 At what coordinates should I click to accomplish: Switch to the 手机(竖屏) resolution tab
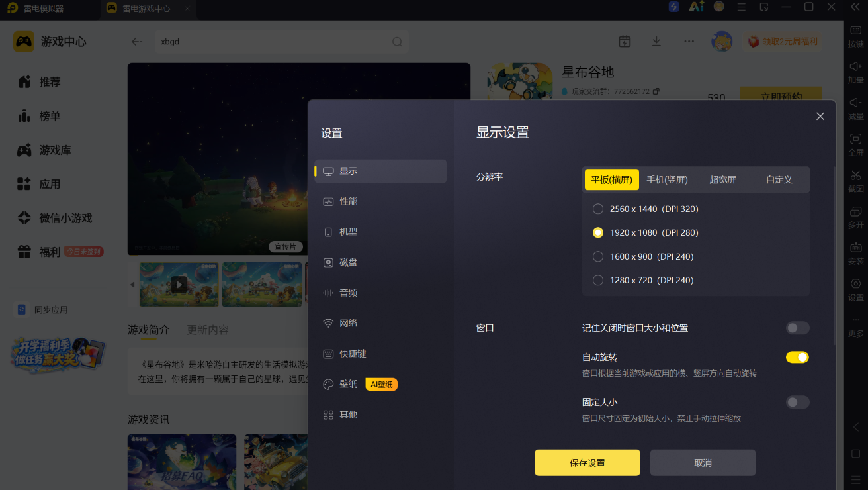coord(667,179)
